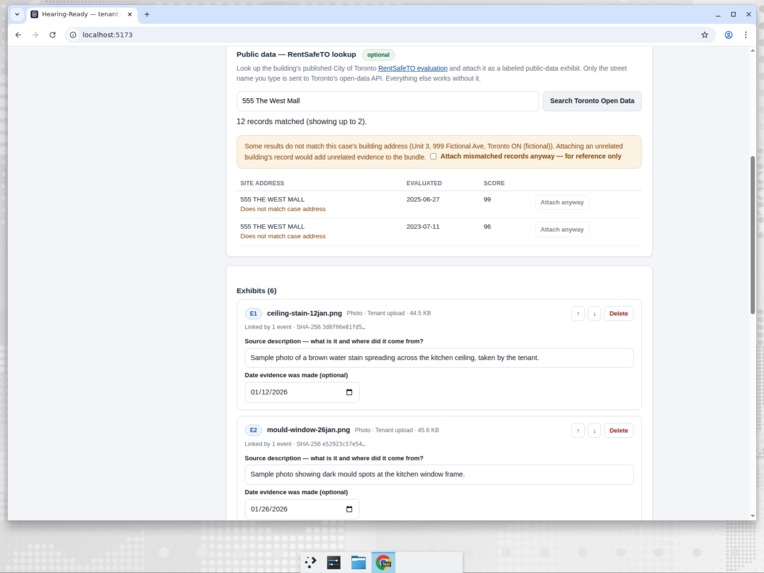Edit E2 source description field
764x573 pixels.
click(439, 474)
